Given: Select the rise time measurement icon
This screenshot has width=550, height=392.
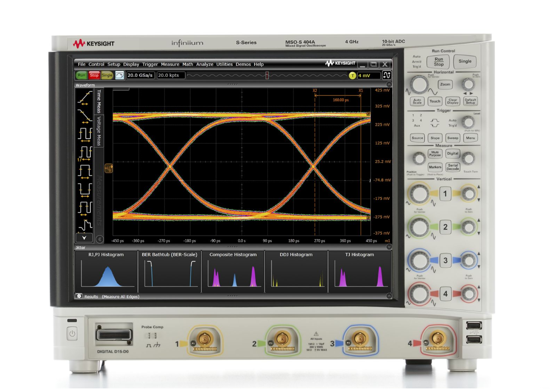Looking at the screenshot, I should [84, 97].
